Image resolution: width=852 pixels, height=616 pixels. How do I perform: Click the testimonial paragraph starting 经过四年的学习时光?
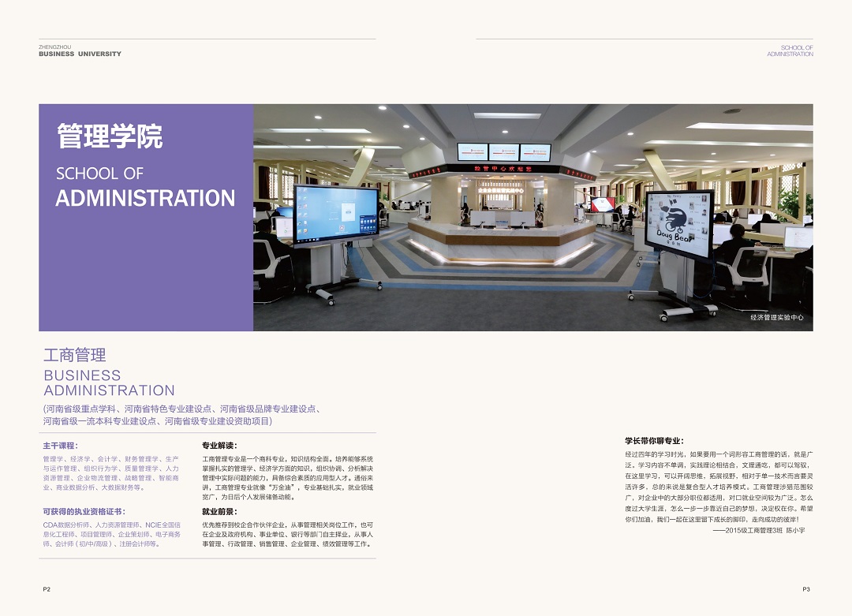pyautogui.click(x=719, y=487)
